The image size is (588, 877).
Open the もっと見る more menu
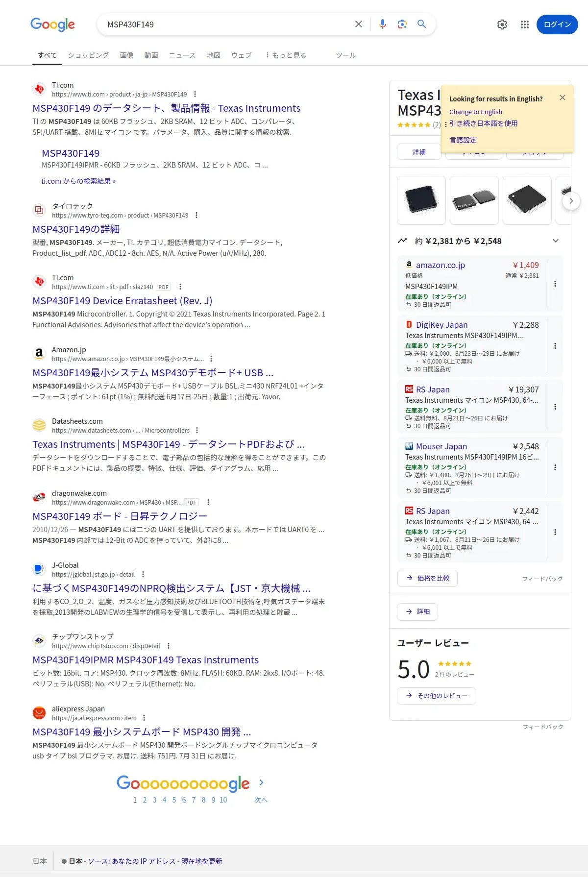(x=286, y=55)
